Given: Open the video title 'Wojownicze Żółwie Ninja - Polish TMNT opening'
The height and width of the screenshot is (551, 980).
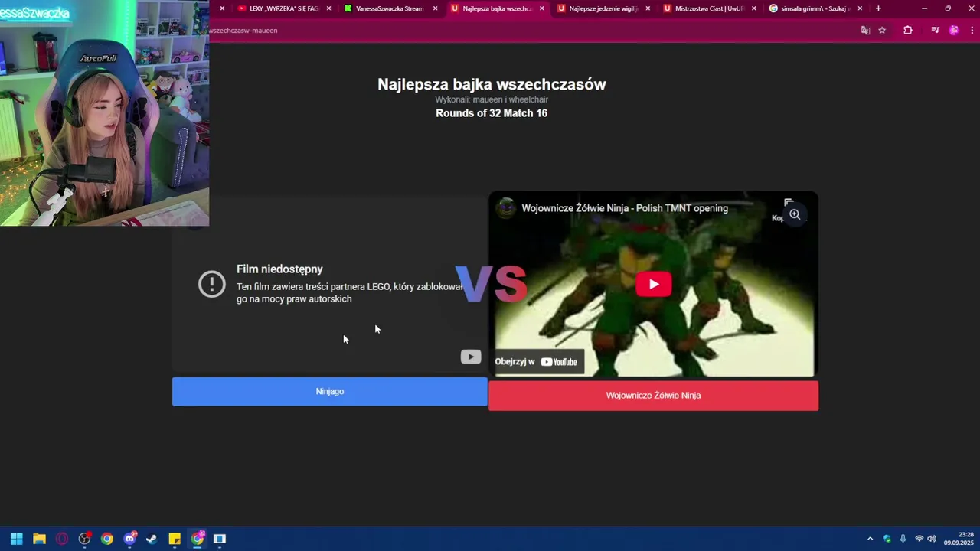Looking at the screenshot, I should click(625, 208).
